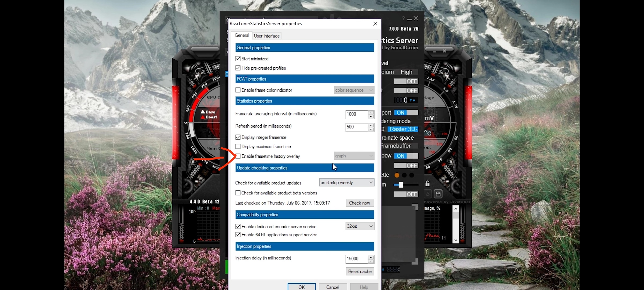
Task: Open the frametime history display dropdown
Action: (x=354, y=156)
